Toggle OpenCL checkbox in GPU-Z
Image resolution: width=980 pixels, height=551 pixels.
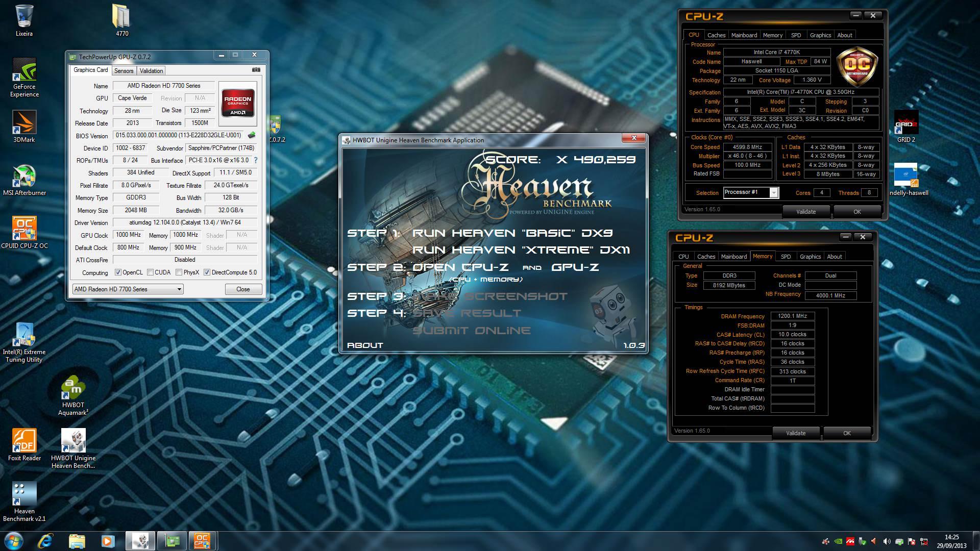118,272
